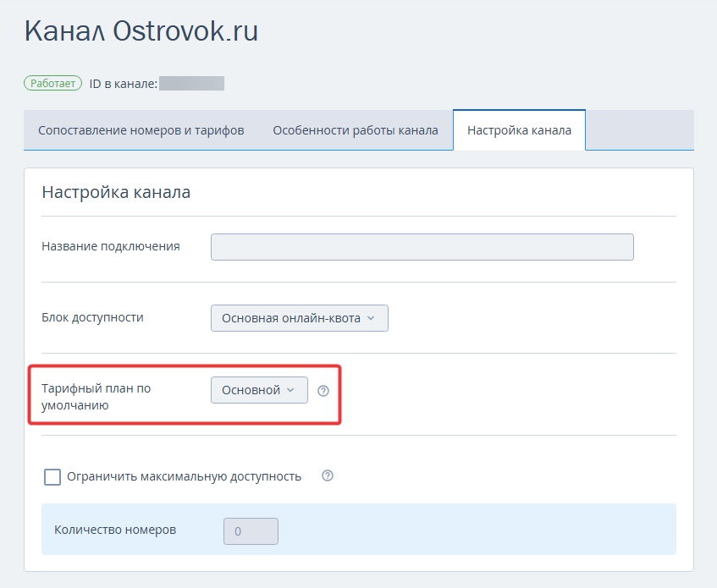
Task: Enable Ограничить максимальную доступность checkbox
Action: [x=52, y=477]
